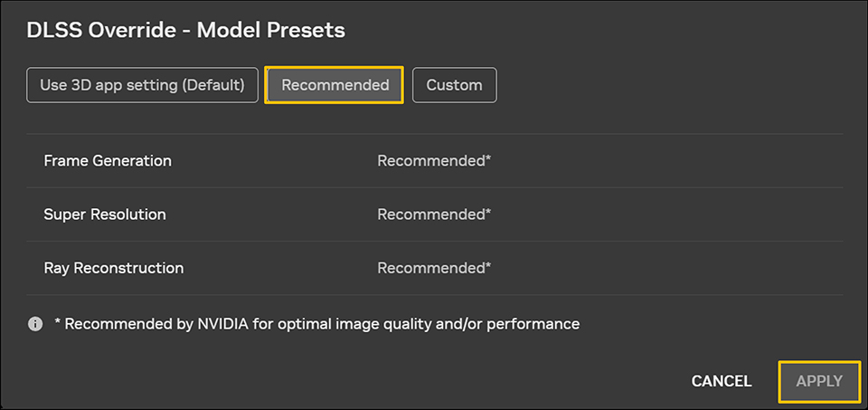Click the leading asterisk of the footnote
The width and height of the screenshot is (868, 410).
(x=57, y=322)
